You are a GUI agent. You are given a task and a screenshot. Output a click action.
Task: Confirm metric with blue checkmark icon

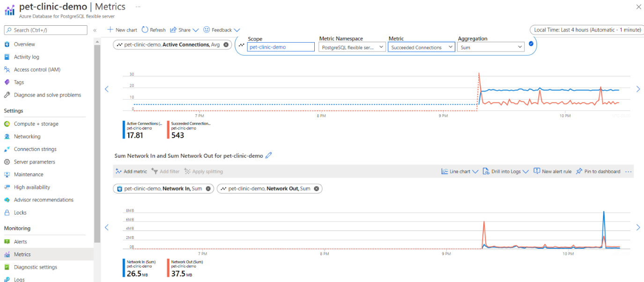[531, 44]
